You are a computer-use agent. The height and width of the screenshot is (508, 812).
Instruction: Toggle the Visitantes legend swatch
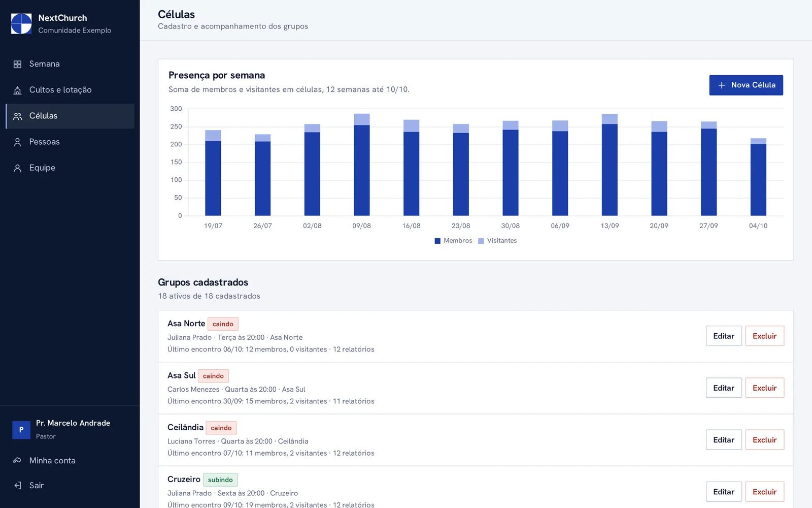pos(481,241)
